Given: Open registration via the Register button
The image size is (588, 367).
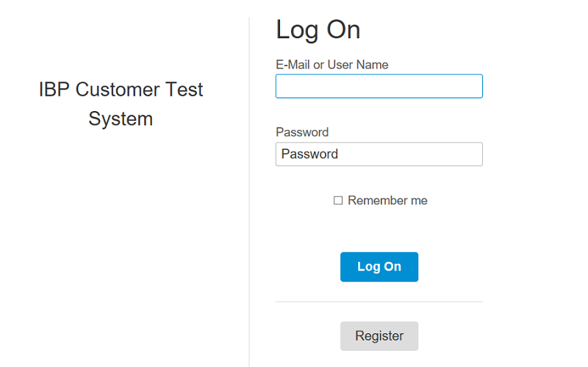Looking at the screenshot, I should 379,336.
